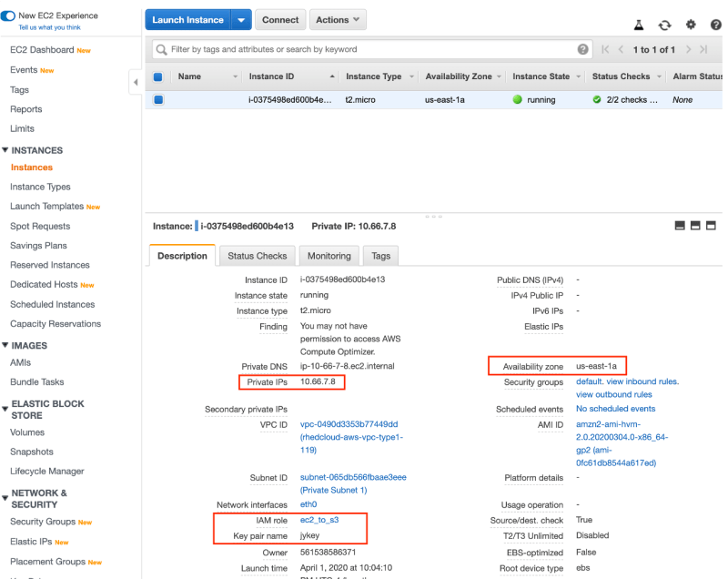Click the Connect button
This screenshot has height=579, width=728.
[280, 20]
